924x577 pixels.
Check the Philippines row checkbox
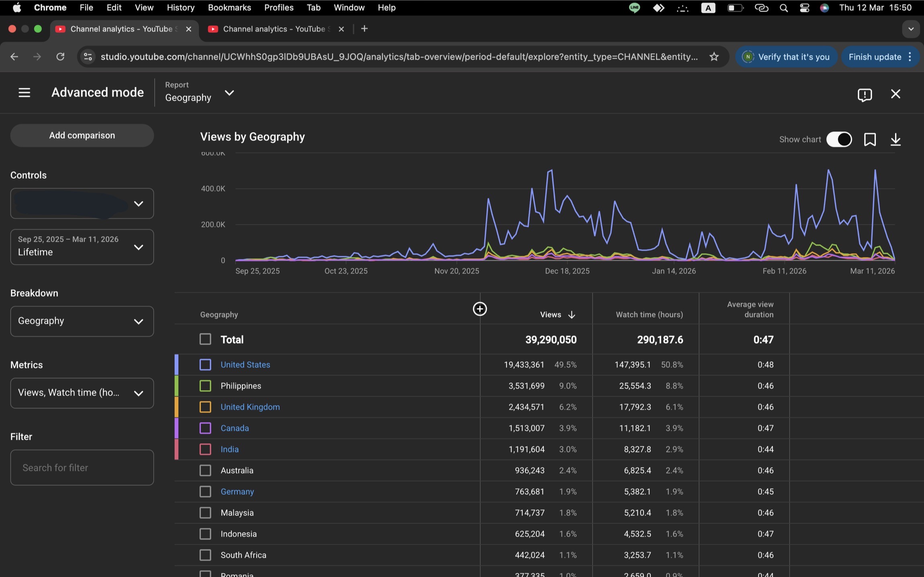[205, 386]
